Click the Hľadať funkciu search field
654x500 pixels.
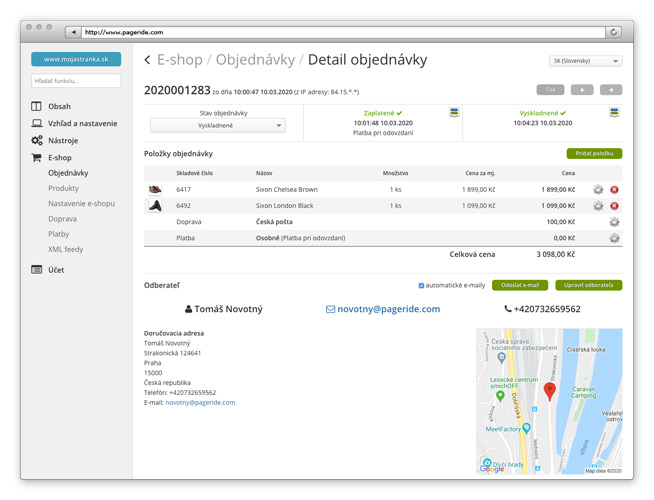pyautogui.click(x=76, y=80)
